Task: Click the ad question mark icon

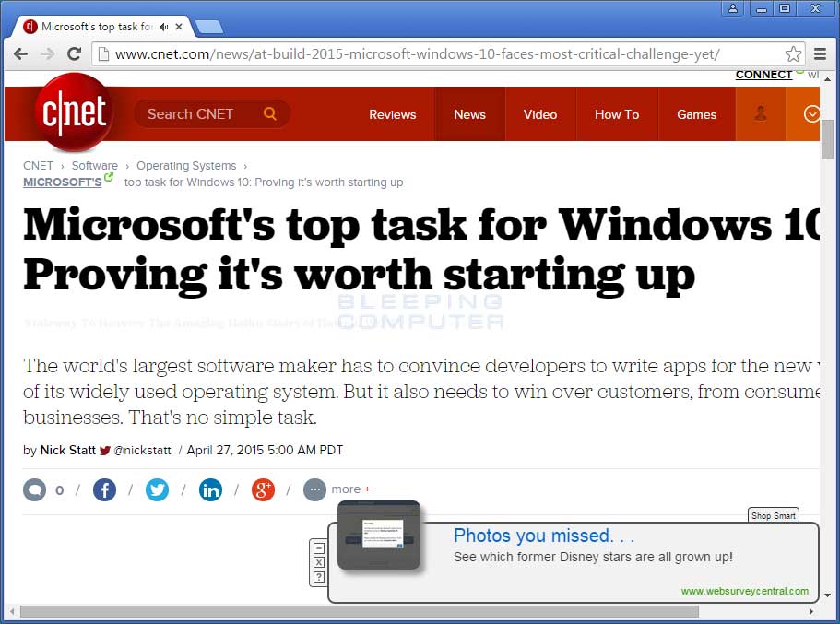Action: pyautogui.click(x=319, y=577)
